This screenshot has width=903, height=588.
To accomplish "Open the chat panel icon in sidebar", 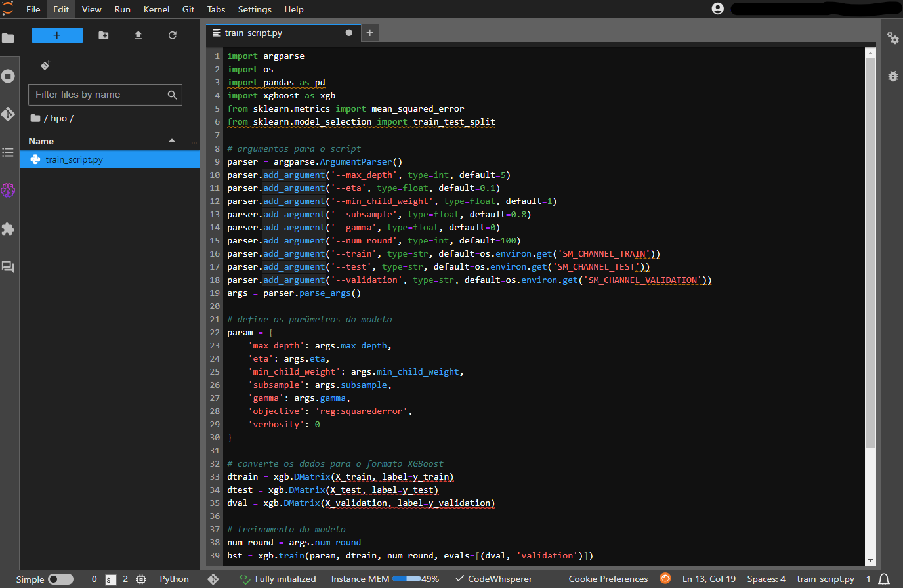I will 8,266.
